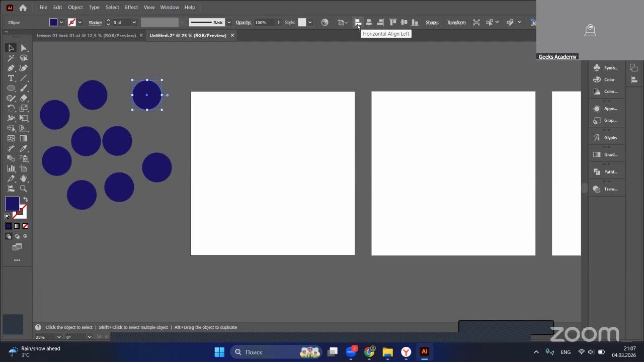This screenshot has height=362, width=644.
Task: Pick the Eyedropper tool
Action: (24, 148)
